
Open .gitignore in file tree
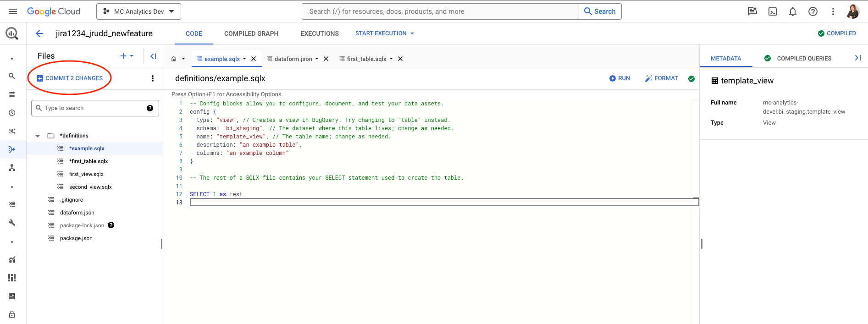click(72, 200)
